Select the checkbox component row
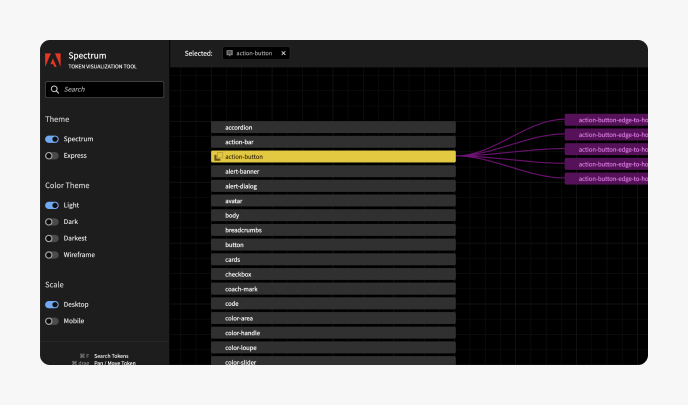This screenshot has width=688, height=405. (x=333, y=274)
